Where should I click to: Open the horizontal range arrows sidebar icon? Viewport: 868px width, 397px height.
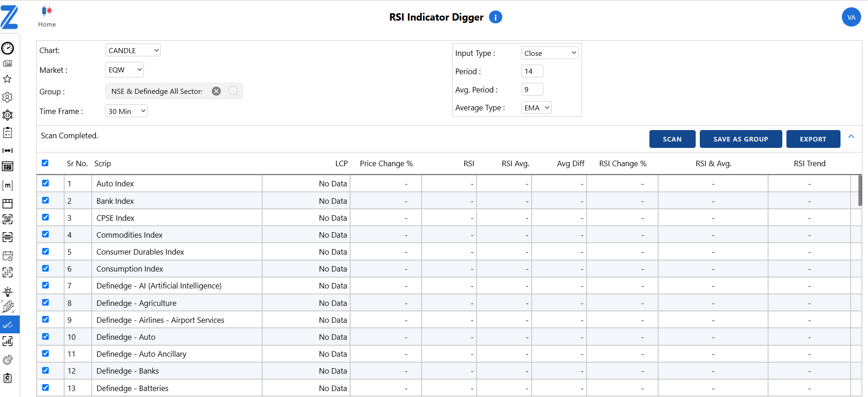pos(8,150)
